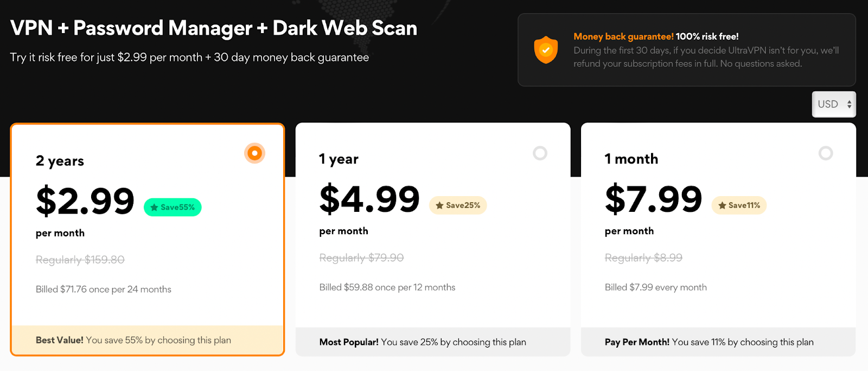Select the 1 month plan radio button
Viewport: 868px width, 371px height.
pyautogui.click(x=825, y=153)
